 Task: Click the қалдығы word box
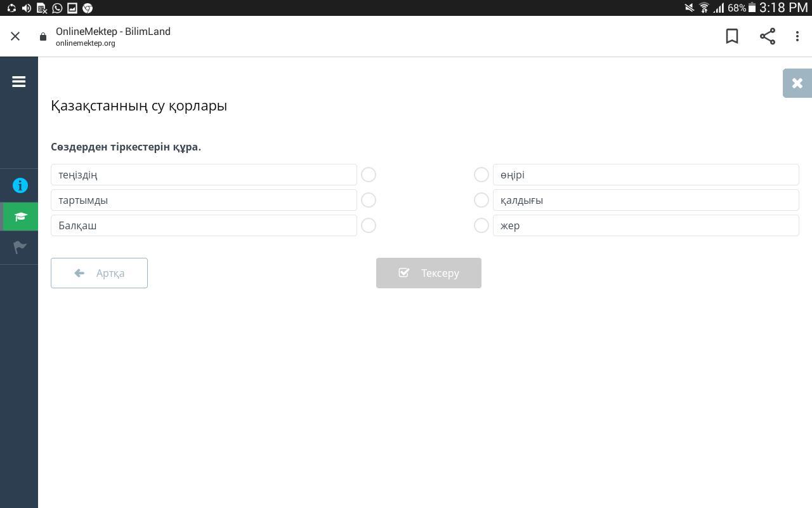[645, 200]
